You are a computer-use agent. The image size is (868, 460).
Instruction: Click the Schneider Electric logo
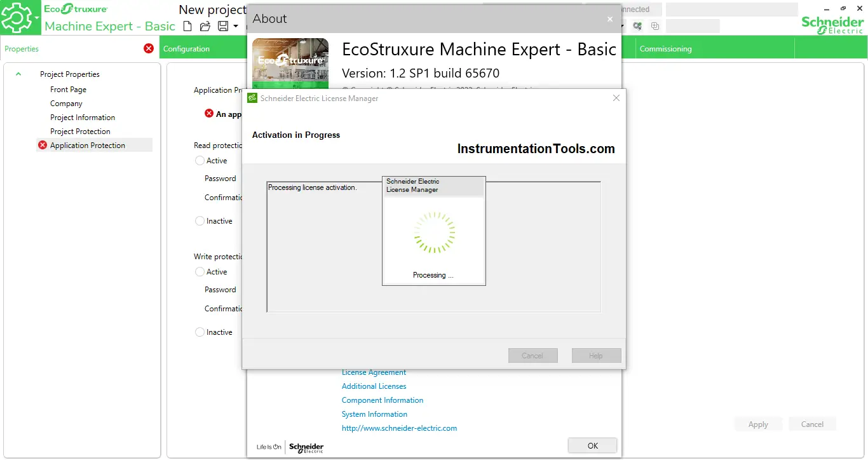click(832, 25)
